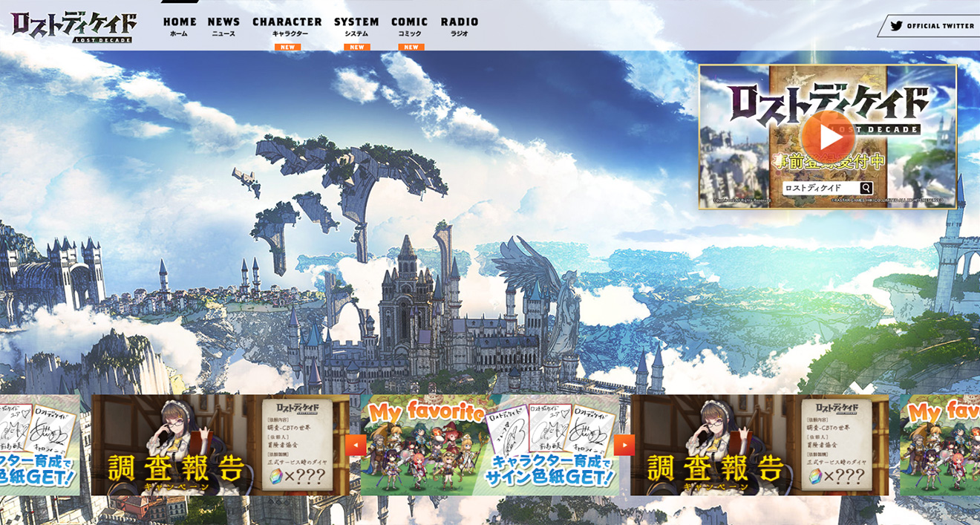The height and width of the screenshot is (525, 980).
Task: Click the carousel previous arrow
Action: click(356, 445)
